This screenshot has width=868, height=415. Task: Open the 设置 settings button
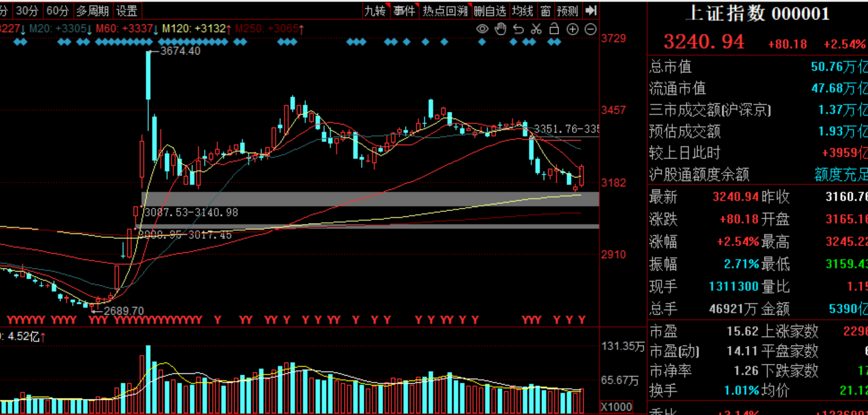[x=127, y=10]
